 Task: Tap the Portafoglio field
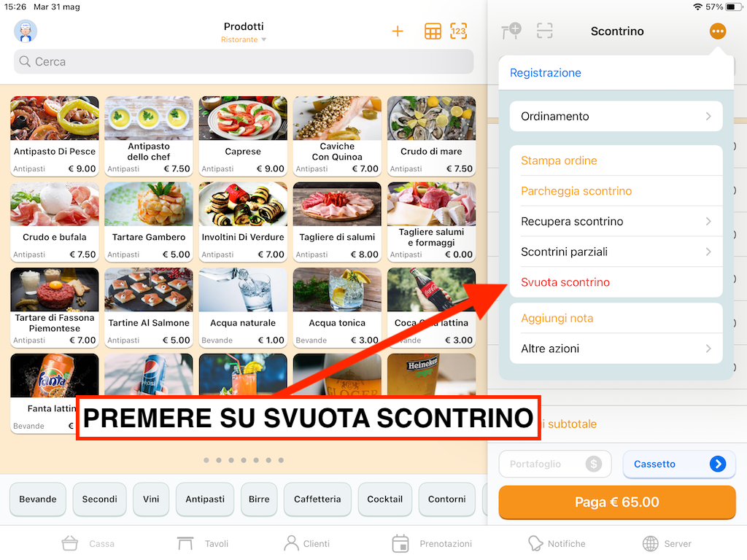coord(555,464)
